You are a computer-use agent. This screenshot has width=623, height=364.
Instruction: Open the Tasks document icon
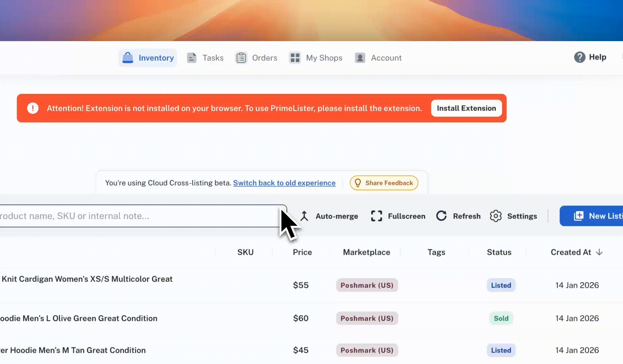pyautogui.click(x=191, y=58)
